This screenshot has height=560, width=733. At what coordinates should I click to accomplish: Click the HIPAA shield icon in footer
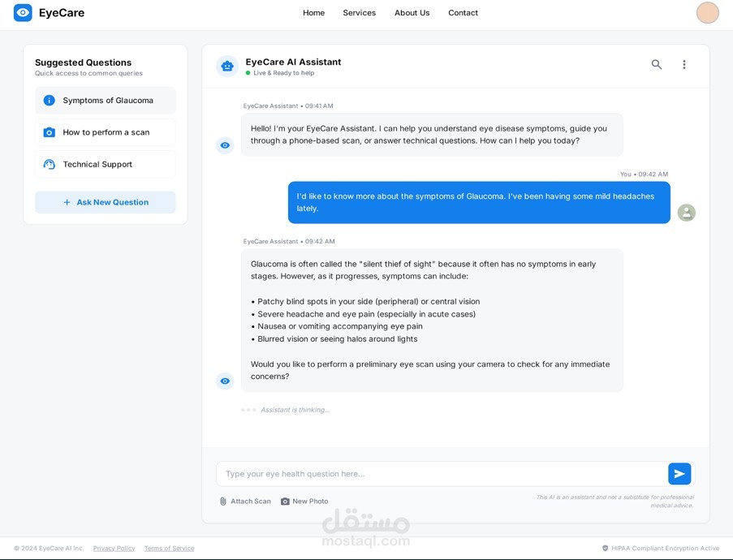click(605, 548)
